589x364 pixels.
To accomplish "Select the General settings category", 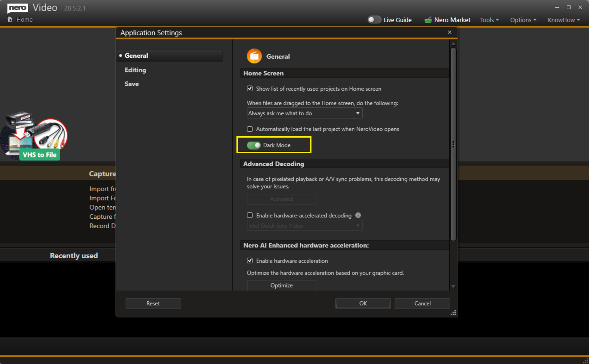I will coord(170,56).
